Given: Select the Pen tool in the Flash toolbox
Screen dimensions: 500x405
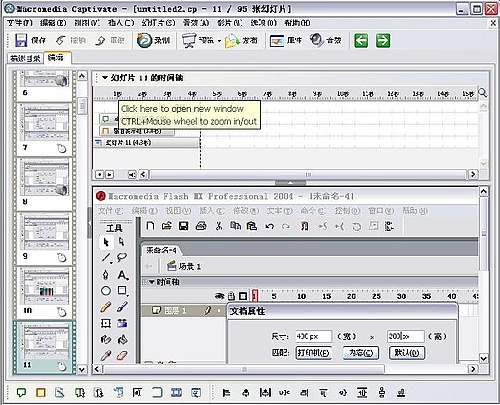Looking at the screenshot, I should (106, 274).
